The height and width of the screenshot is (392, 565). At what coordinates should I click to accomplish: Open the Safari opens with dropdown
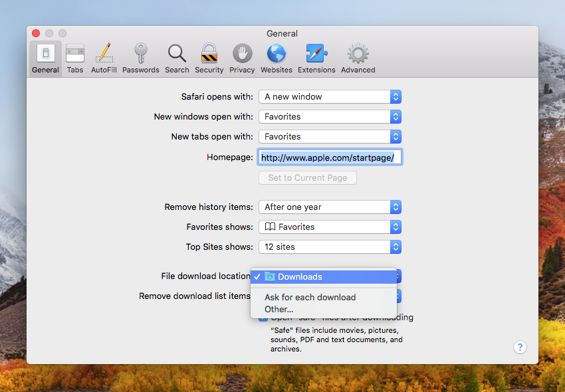point(330,96)
